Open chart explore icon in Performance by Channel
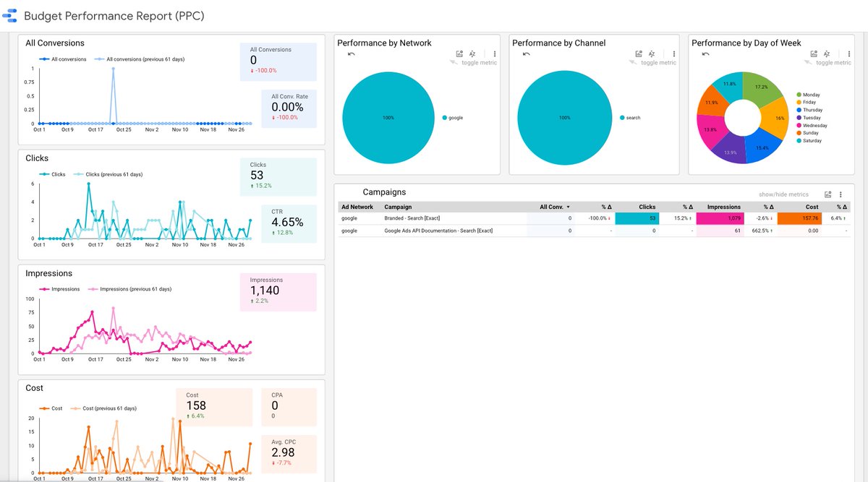The width and height of the screenshot is (868, 482). click(639, 53)
